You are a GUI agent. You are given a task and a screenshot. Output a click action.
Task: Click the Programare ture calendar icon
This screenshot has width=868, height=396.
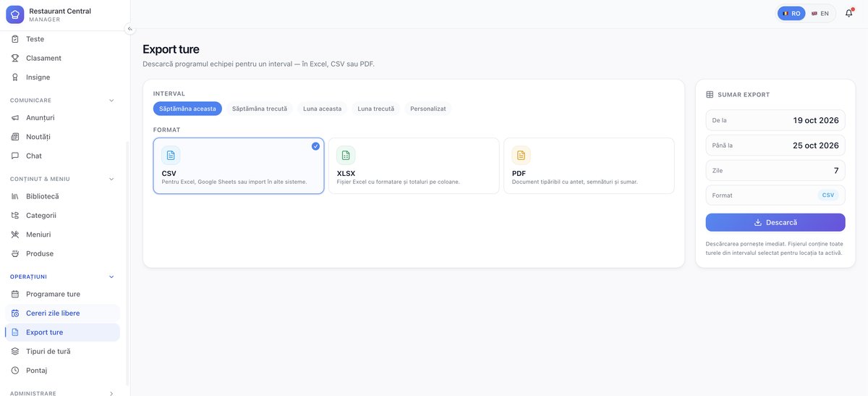coord(15,294)
